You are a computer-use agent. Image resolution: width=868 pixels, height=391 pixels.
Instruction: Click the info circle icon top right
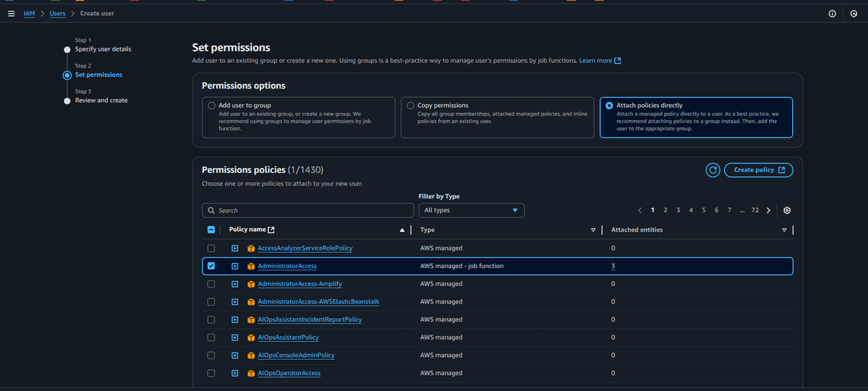(832, 14)
